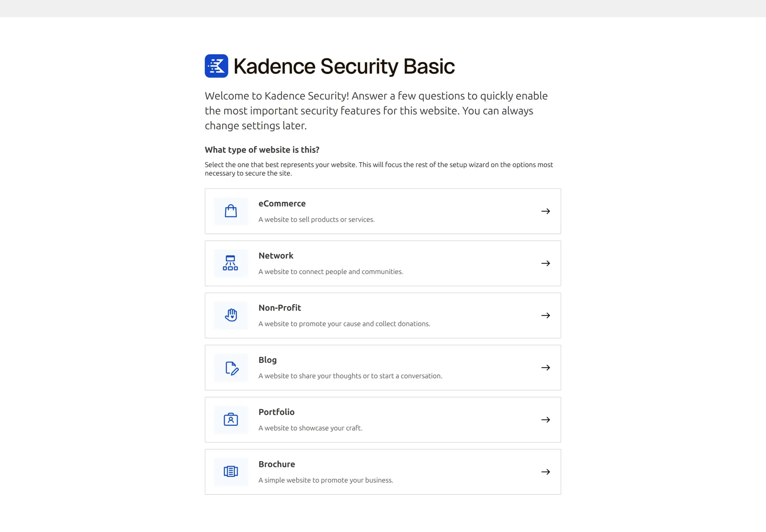
Task: Click the Kadence Security logo icon
Action: [x=216, y=66]
